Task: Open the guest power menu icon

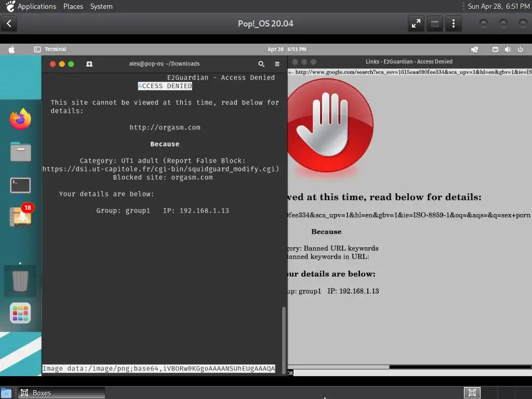Action: point(520,49)
